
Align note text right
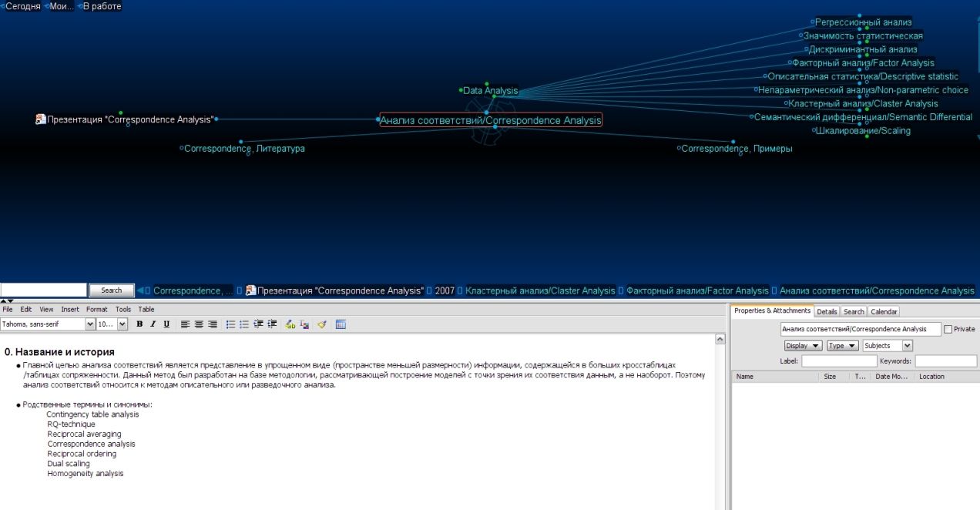click(x=213, y=324)
